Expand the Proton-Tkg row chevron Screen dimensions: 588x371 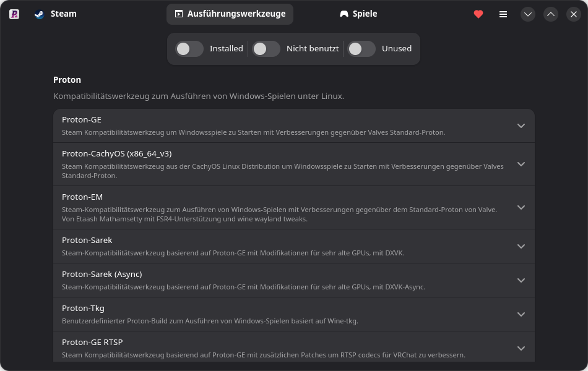(521, 314)
